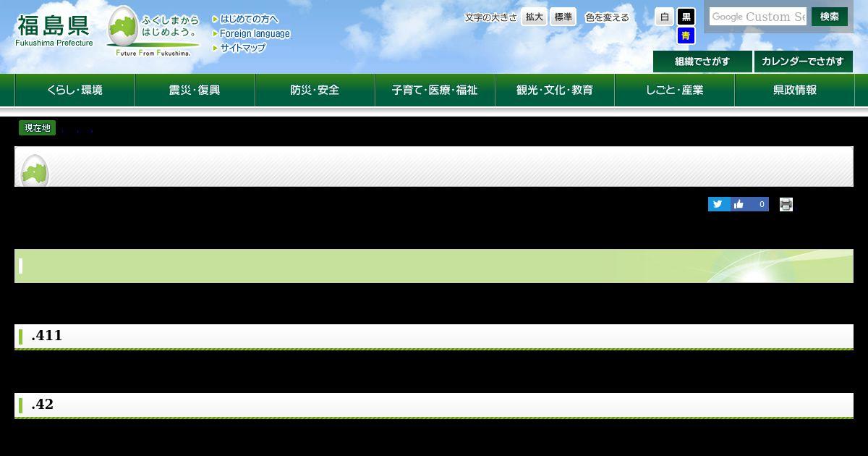
Task: Select the blue 青 color scheme
Action: [686, 35]
